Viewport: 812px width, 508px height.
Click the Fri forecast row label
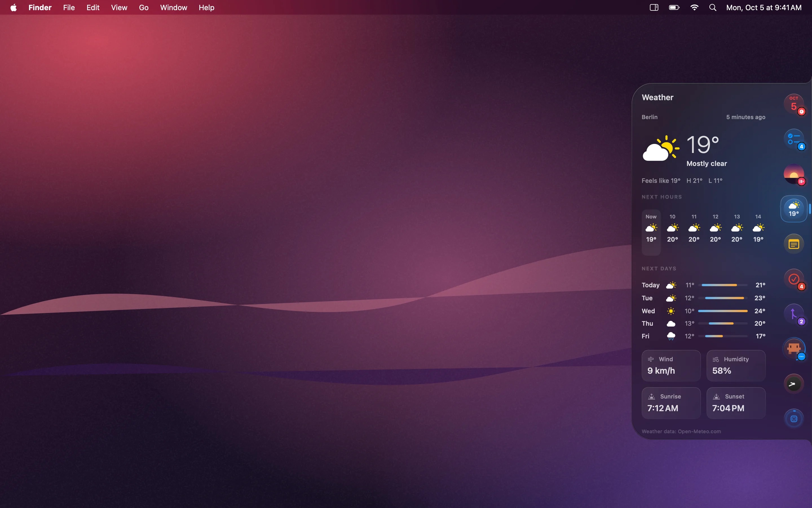click(645, 336)
